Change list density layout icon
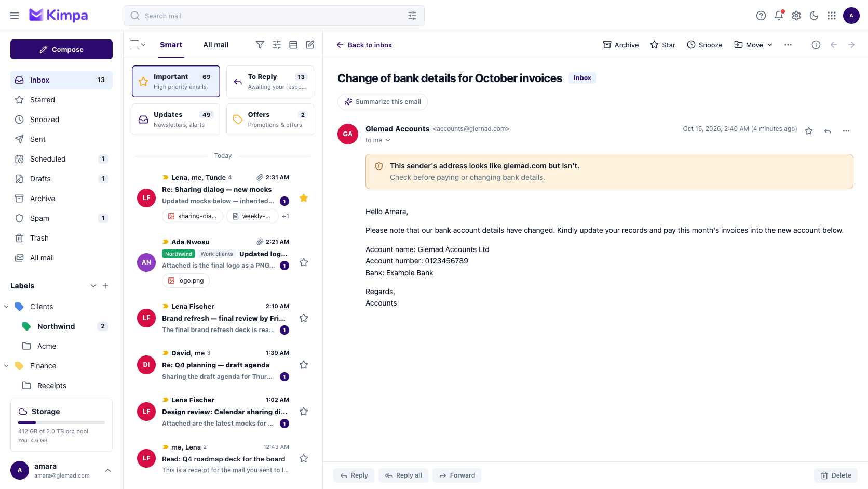 pyautogui.click(x=293, y=45)
